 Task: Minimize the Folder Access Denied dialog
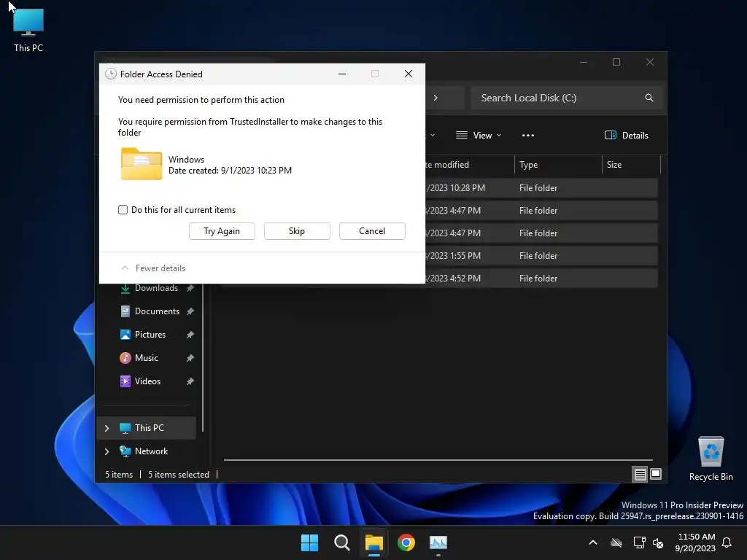click(x=342, y=74)
